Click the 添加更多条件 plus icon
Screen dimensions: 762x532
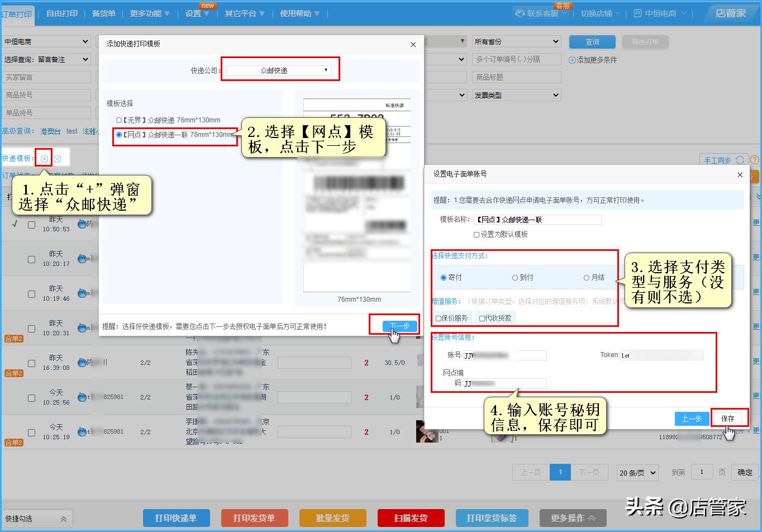[x=571, y=59]
